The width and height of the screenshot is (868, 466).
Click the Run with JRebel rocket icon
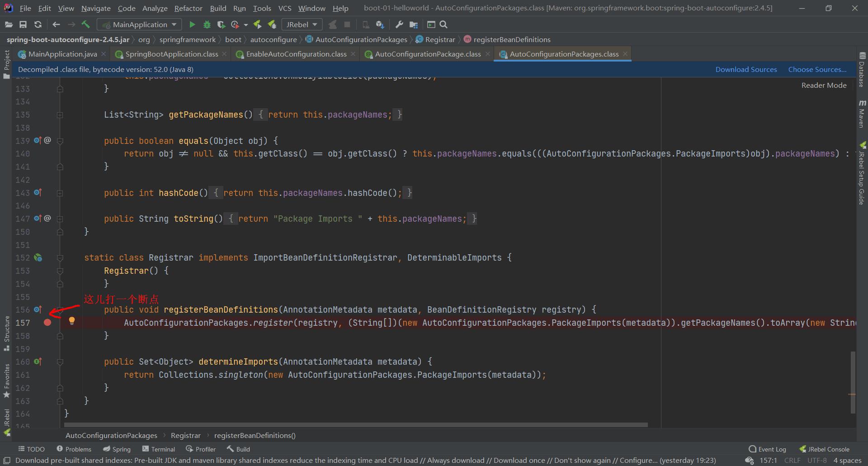click(257, 24)
